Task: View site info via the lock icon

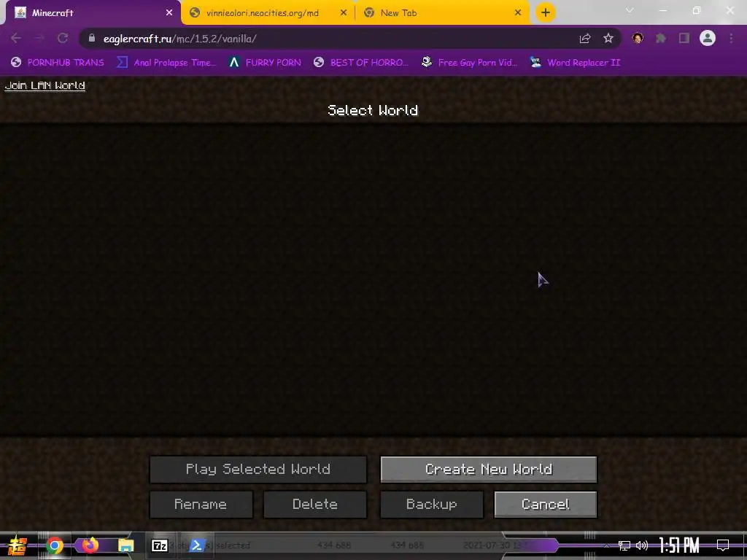Action: pyautogui.click(x=92, y=38)
